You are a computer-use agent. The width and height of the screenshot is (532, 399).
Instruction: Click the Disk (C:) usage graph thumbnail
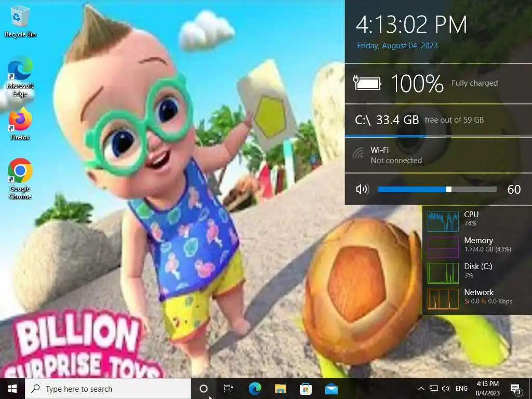tap(443, 273)
